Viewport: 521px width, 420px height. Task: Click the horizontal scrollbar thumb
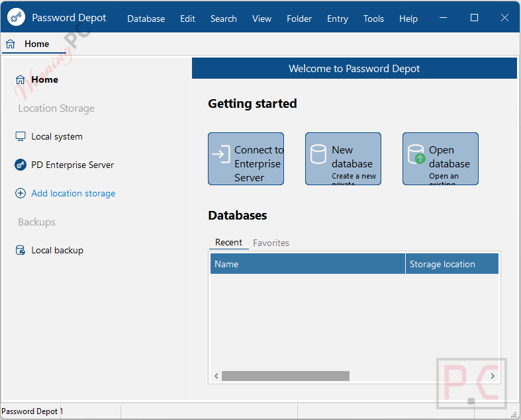pos(285,376)
